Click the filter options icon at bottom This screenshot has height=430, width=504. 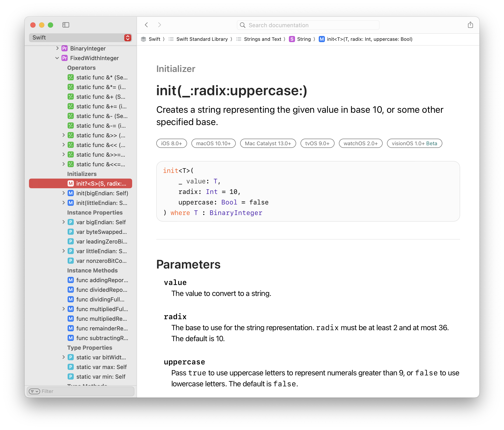[x=34, y=391]
